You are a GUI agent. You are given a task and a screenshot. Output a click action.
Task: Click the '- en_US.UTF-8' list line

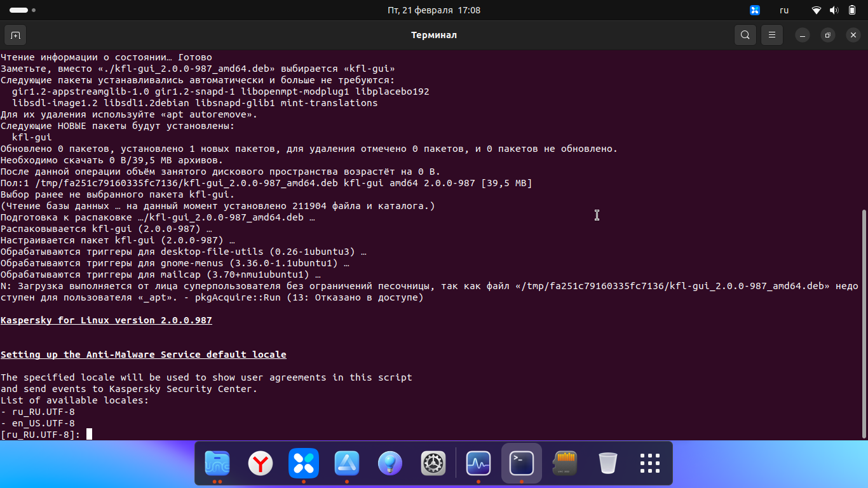pyautogui.click(x=37, y=423)
